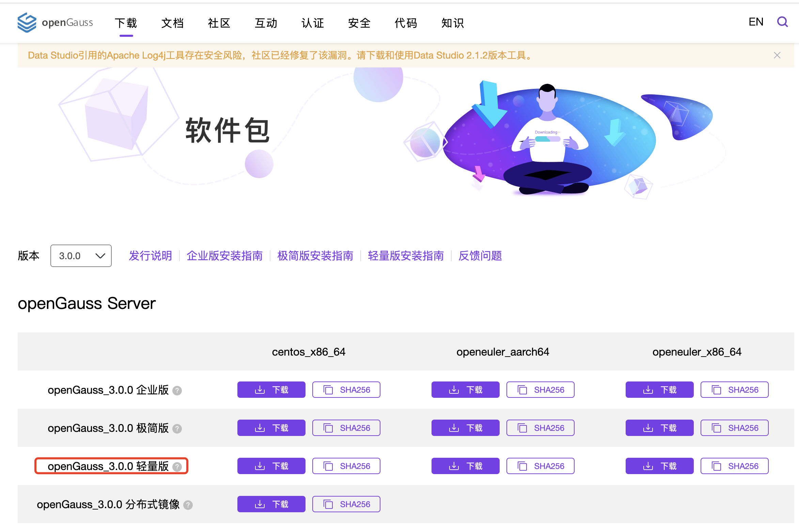This screenshot has height=532, width=799.
Task: Copy SHA256 of 极简版 openeuler_aarch64
Action: click(x=540, y=428)
